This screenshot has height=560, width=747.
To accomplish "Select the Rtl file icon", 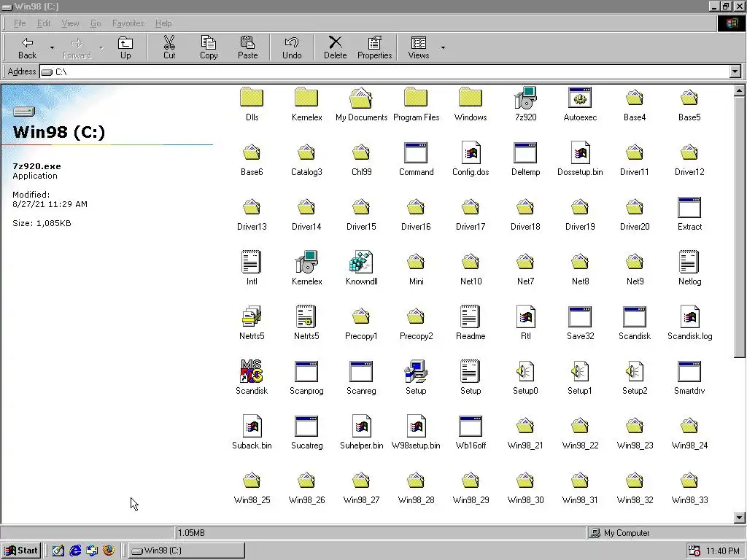I will [525, 316].
